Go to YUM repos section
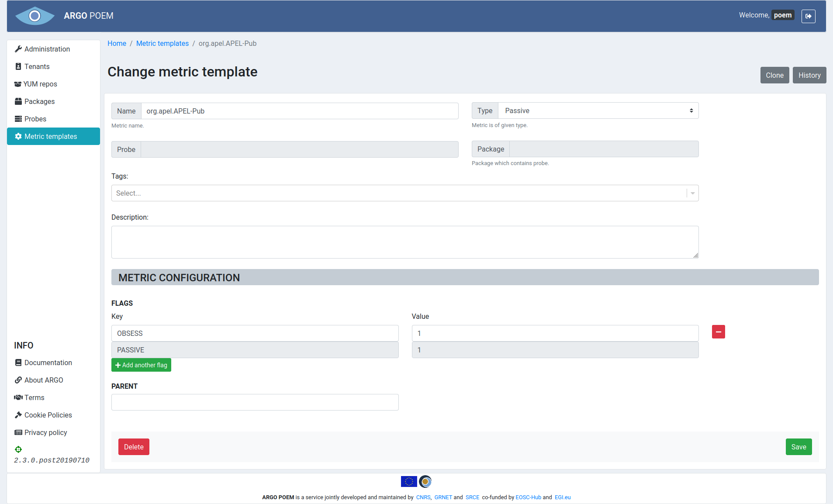Viewport: 833px width, 504px height. pos(53,84)
